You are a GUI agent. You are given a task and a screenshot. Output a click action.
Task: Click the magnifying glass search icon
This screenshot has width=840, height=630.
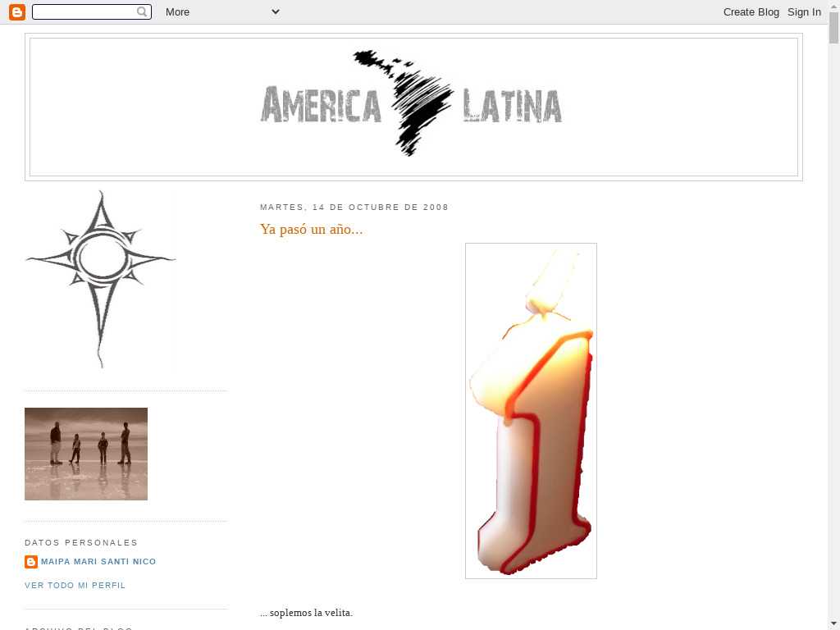[143, 11]
